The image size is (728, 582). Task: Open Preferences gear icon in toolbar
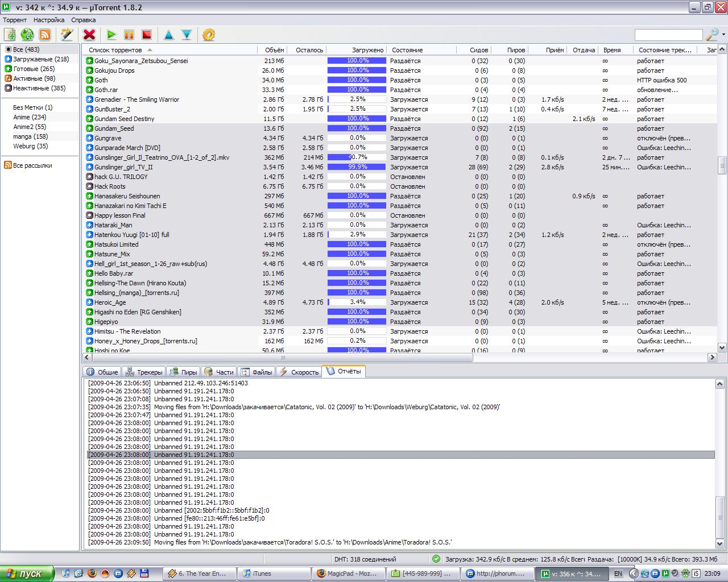pyautogui.click(x=209, y=35)
